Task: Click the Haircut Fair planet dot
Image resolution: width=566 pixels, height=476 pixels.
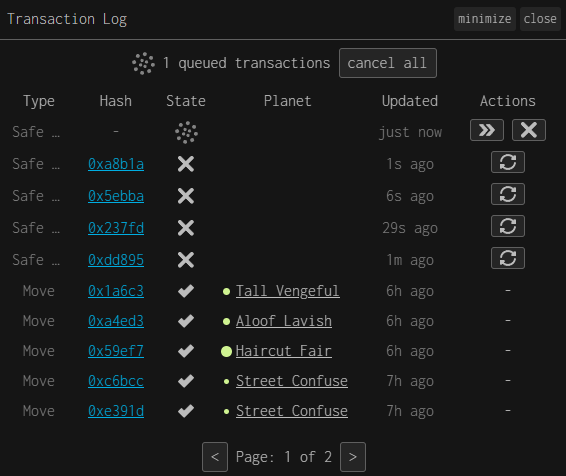Action: click(226, 351)
